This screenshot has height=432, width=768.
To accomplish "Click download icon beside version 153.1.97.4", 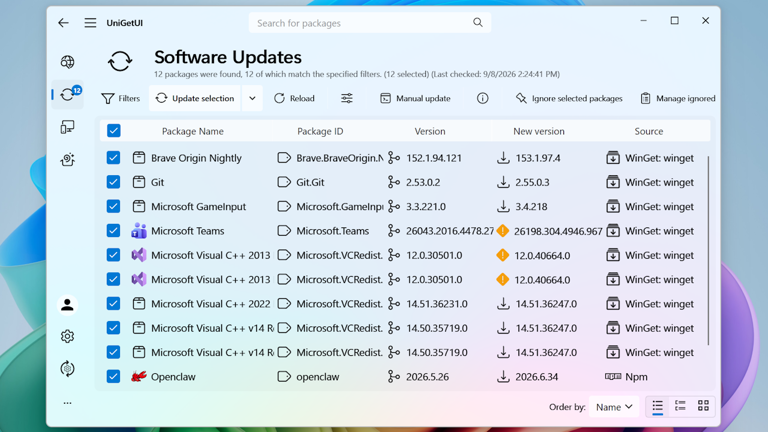I will 503,158.
